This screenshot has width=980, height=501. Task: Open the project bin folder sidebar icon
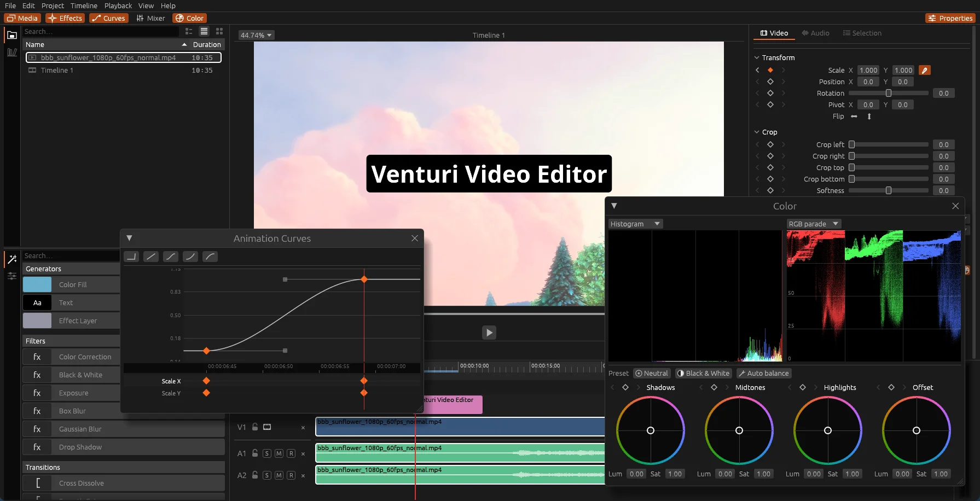click(12, 35)
